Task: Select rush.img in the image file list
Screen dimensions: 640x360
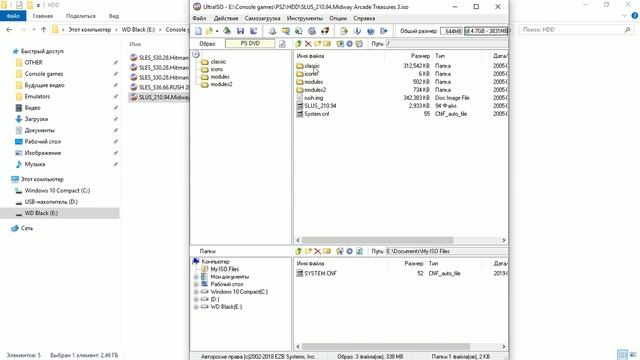Action: [313, 98]
